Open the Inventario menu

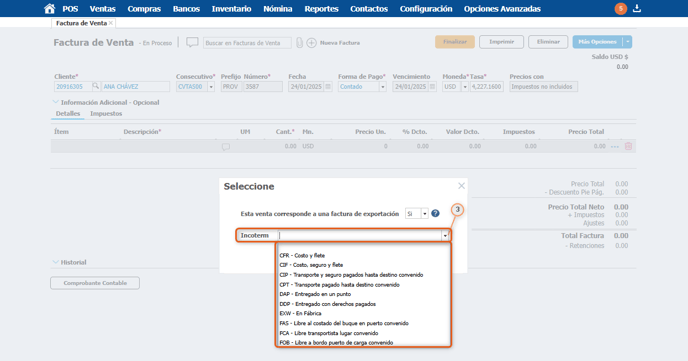click(x=231, y=9)
